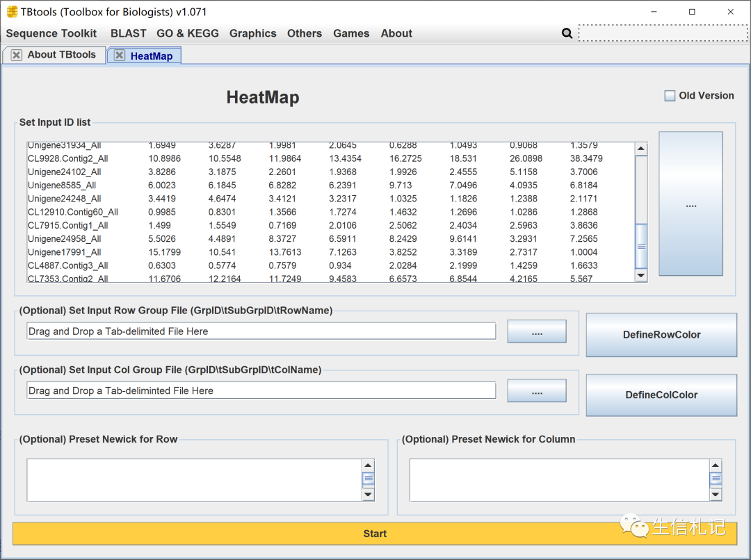
Task: Click row name CL12910.Contig60_All
Action: click(73, 212)
